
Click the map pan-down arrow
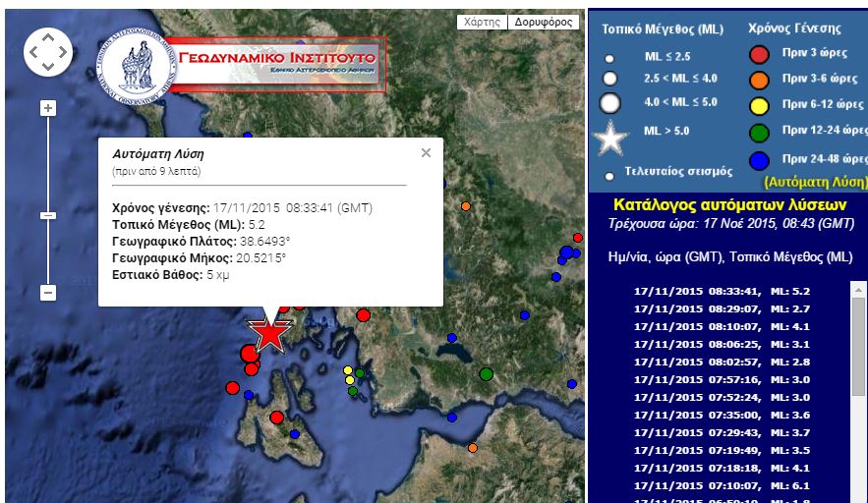(48, 67)
